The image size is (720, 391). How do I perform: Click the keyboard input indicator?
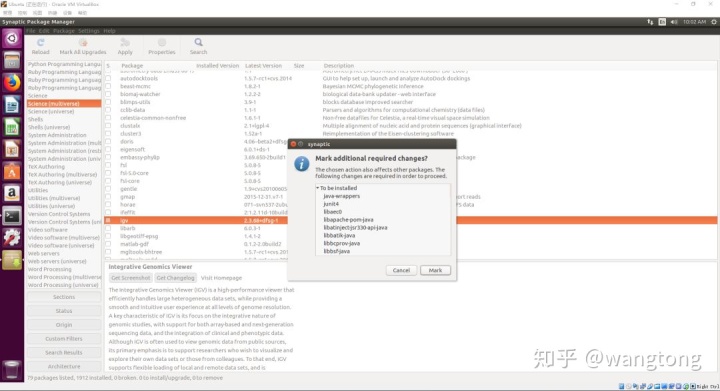pyautogui.click(x=662, y=22)
